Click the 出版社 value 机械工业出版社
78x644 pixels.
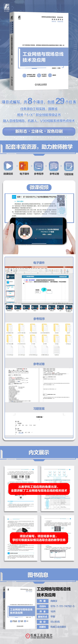[x=58, y=627]
